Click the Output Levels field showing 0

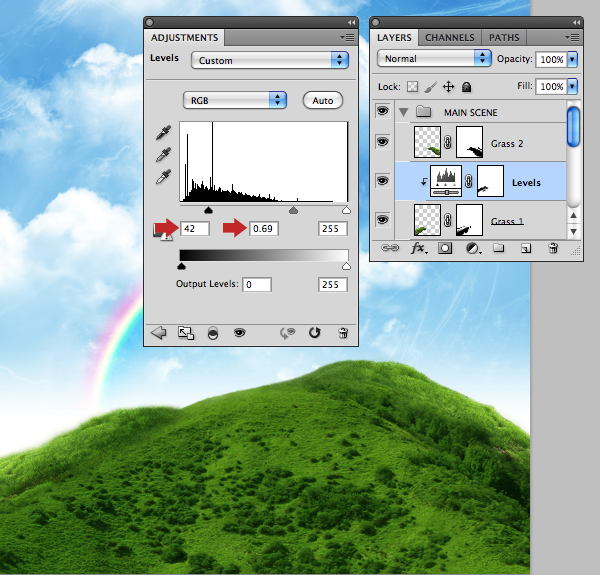[257, 285]
